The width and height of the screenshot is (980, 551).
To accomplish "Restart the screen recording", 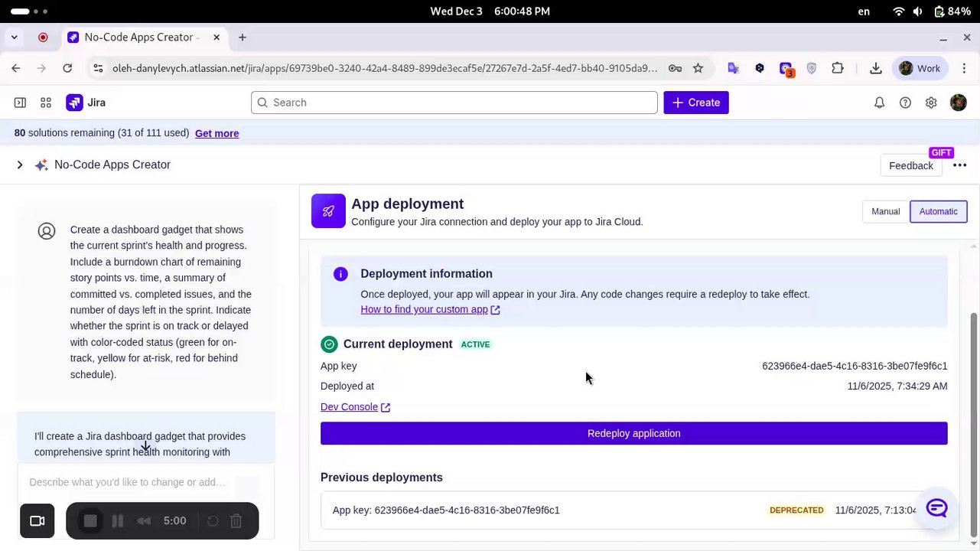I will pyautogui.click(x=213, y=521).
